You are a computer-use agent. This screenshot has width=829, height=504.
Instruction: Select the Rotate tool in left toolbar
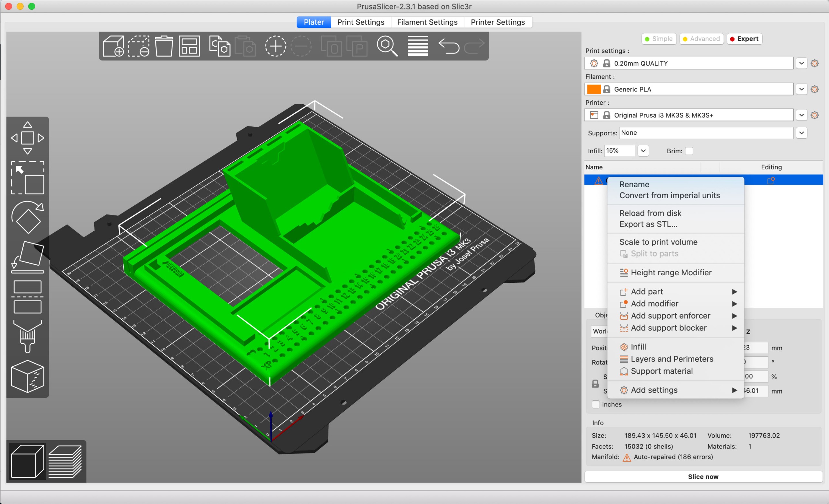point(27,217)
